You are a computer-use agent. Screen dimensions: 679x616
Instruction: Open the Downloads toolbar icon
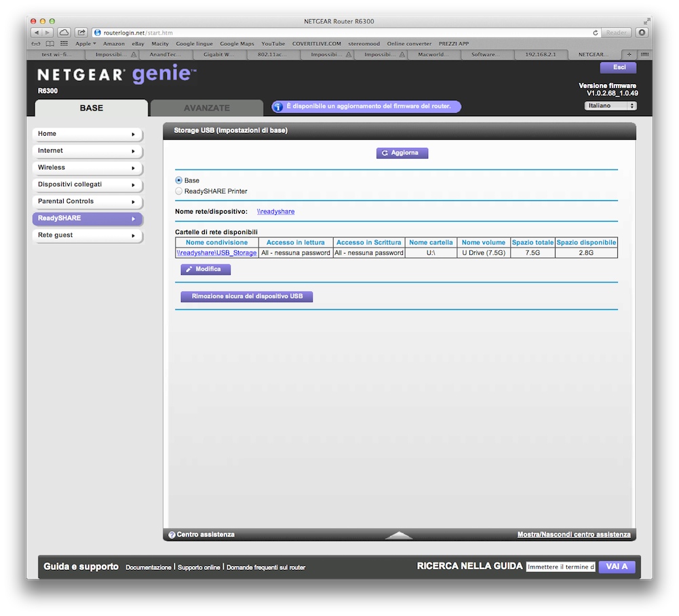pyautogui.click(x=642, y=33)
